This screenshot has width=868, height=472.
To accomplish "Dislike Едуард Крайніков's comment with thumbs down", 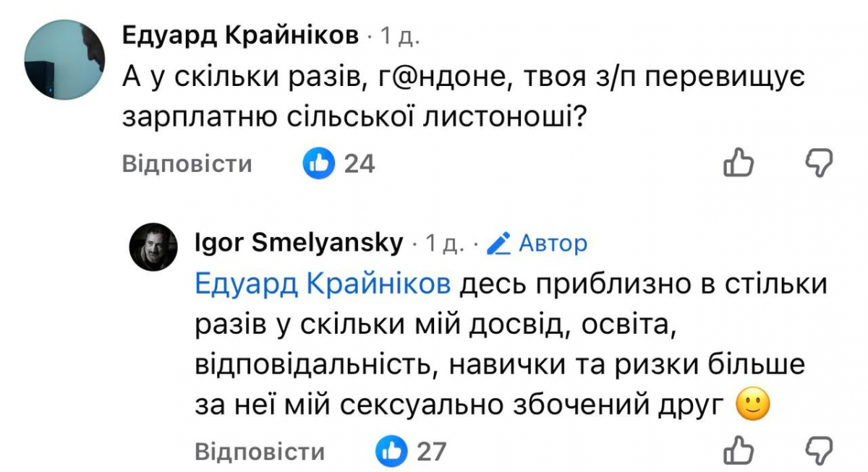I will point(820,163).
